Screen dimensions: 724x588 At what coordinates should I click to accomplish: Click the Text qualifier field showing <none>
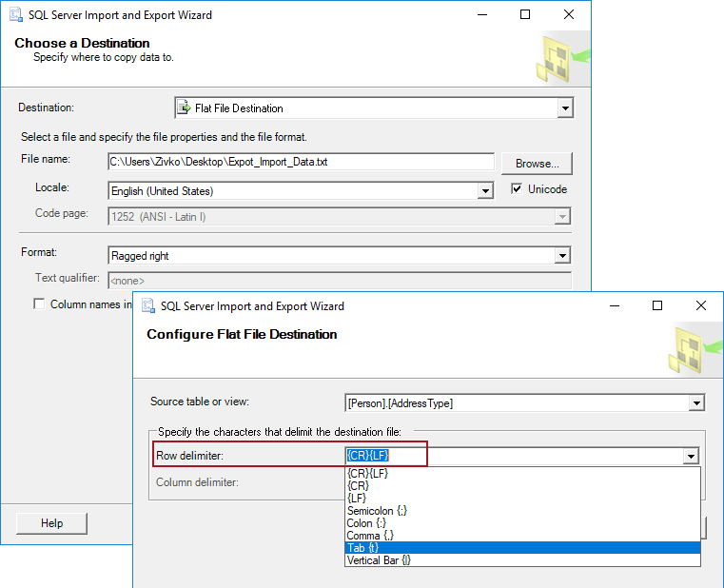pos(340,281)
